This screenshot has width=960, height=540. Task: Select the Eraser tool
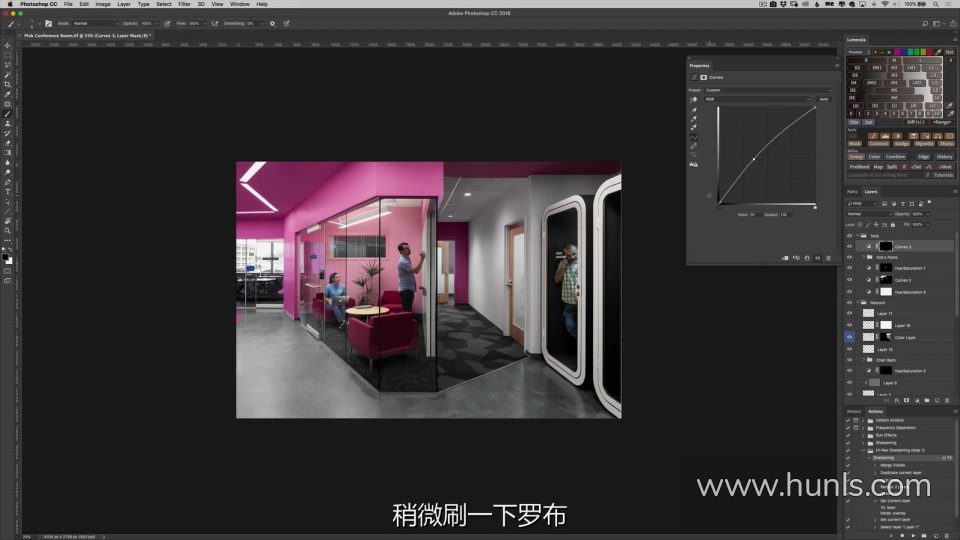7,143
